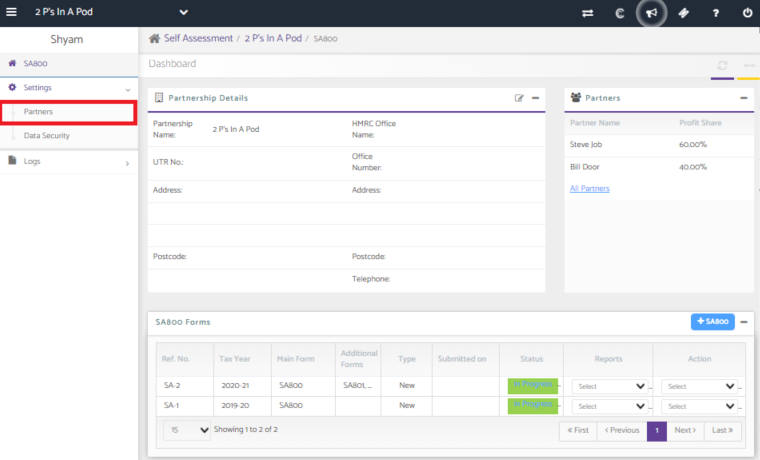
Task: Click In Progress status for SA-1
Action: pyautogui.click(x=533, y=406)
